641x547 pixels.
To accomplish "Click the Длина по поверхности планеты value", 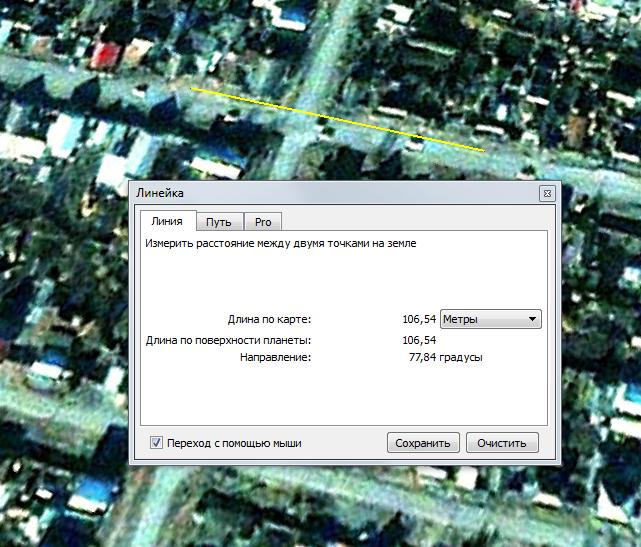I will tap(418, 340).
